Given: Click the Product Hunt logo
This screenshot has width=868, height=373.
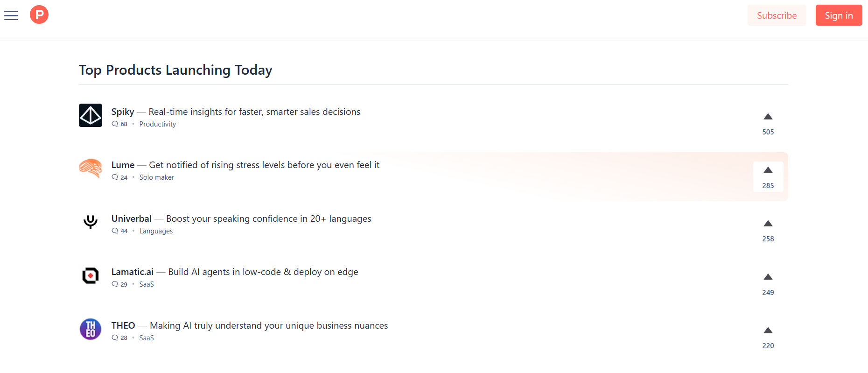Looking at the screenshot, I should [39, 15].
